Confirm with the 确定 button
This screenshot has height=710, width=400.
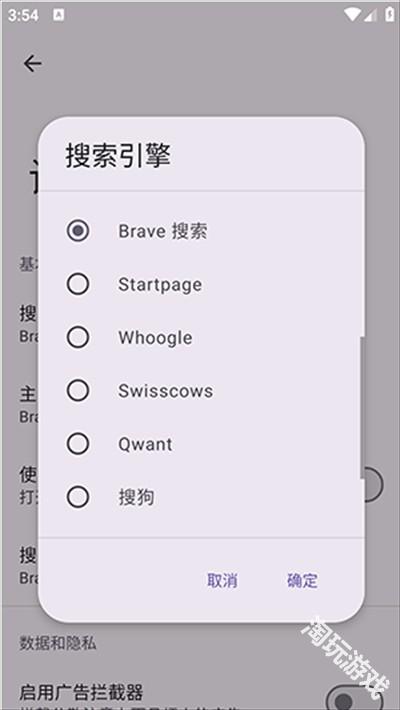click(302, 580)
